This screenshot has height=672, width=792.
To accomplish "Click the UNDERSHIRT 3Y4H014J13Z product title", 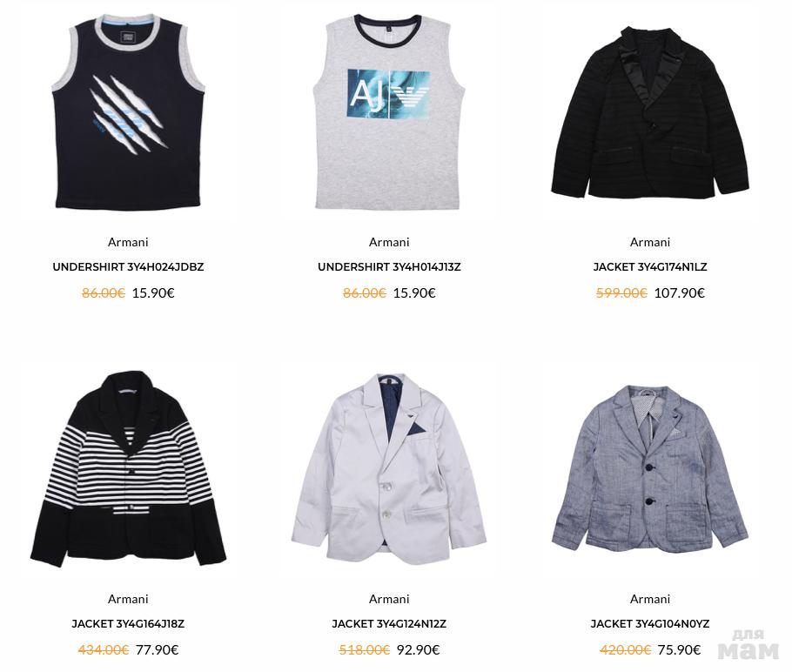I will pos(389,266).
